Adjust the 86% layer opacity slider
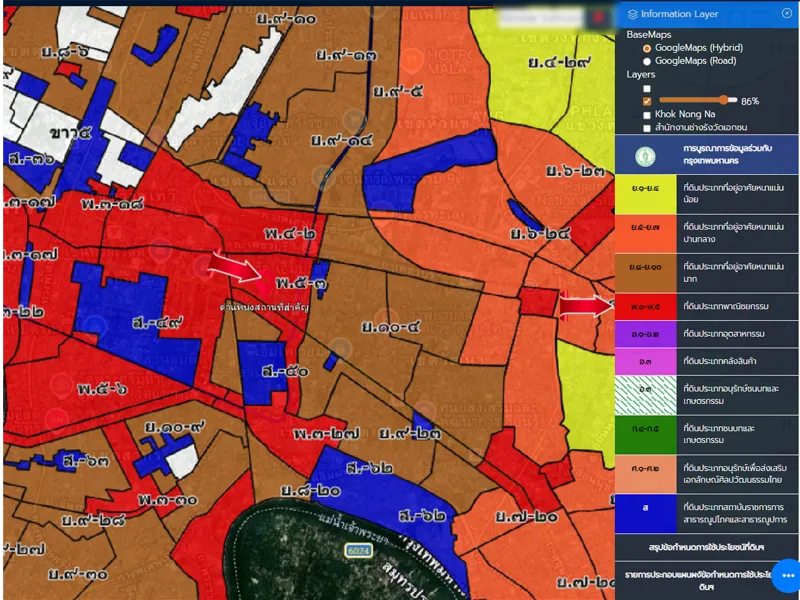The height and width of the screenshot is (600, 800). point(724,100)
